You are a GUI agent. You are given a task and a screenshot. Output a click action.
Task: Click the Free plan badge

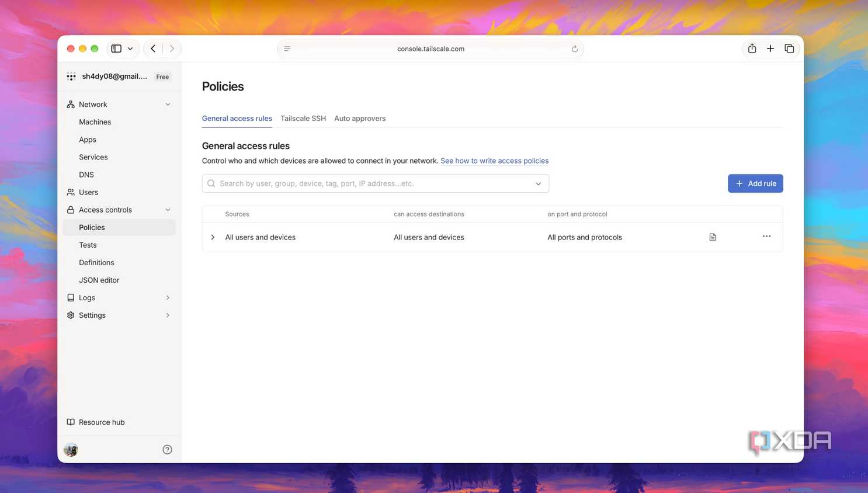162,77
